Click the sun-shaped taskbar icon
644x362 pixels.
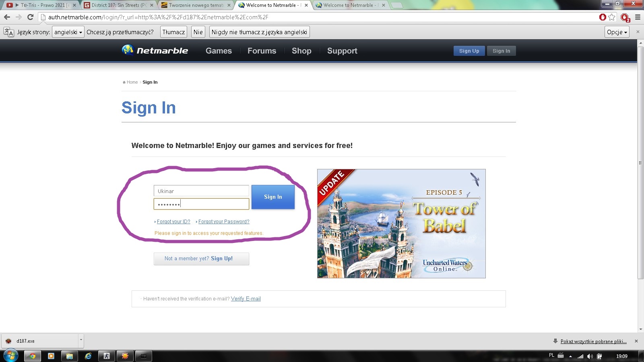coord(125,356)
